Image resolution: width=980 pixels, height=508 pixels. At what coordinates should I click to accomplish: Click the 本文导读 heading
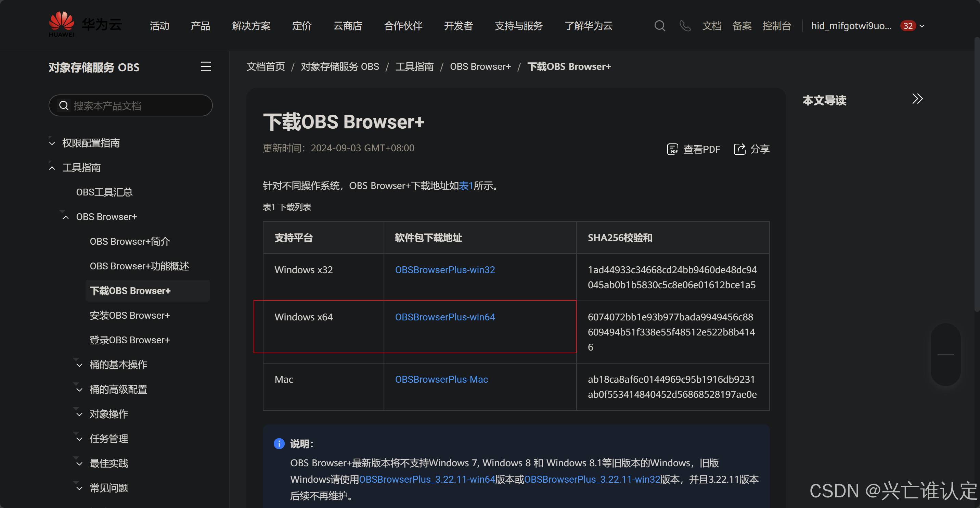point(824,100)
